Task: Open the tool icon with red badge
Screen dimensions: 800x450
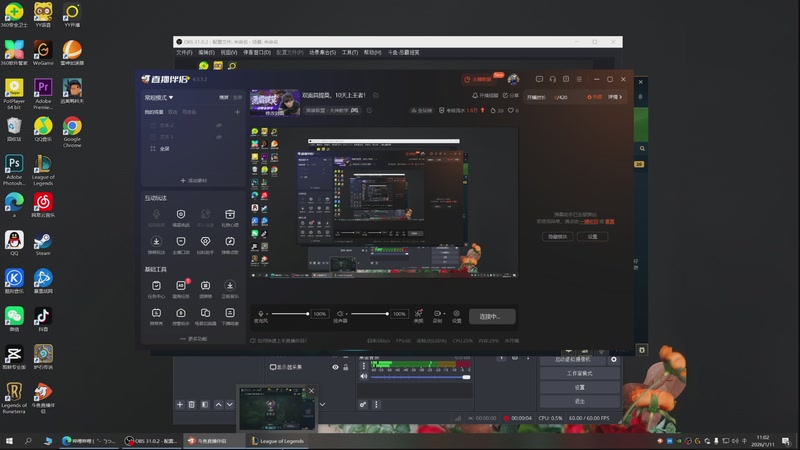Action: click(x=181, y=286)
